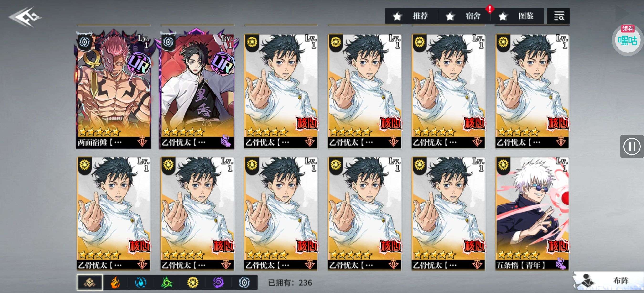This screenshot has width=644, height=293.
Task: Open the 宿舍 tab
Action: pyautogui.click(x=464, y=16)
